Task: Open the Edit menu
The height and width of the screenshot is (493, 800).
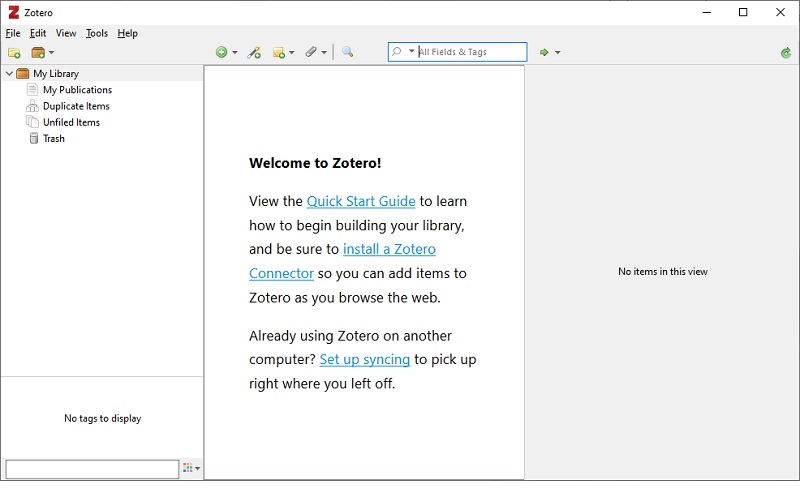Action: [38, 33]
